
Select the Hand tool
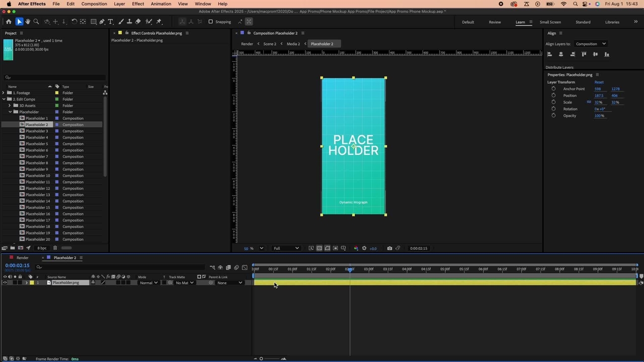click(28, 22)
